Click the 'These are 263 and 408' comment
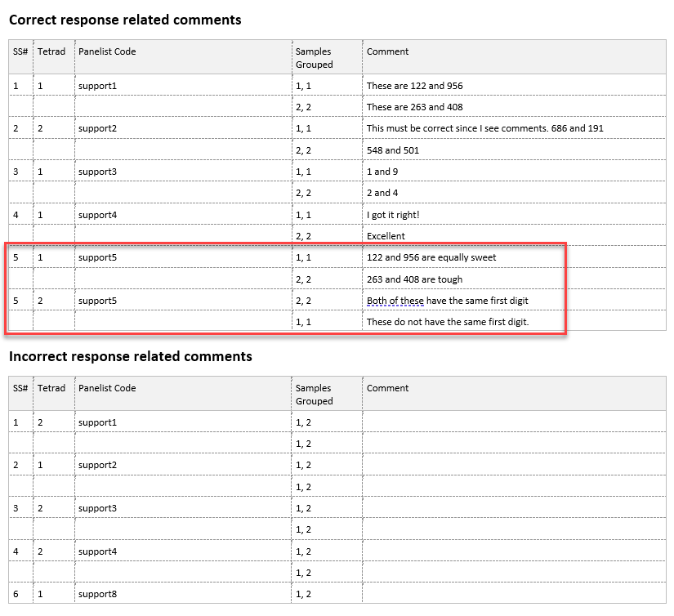This screenshot has width=674, height=616. click(414, 107)
